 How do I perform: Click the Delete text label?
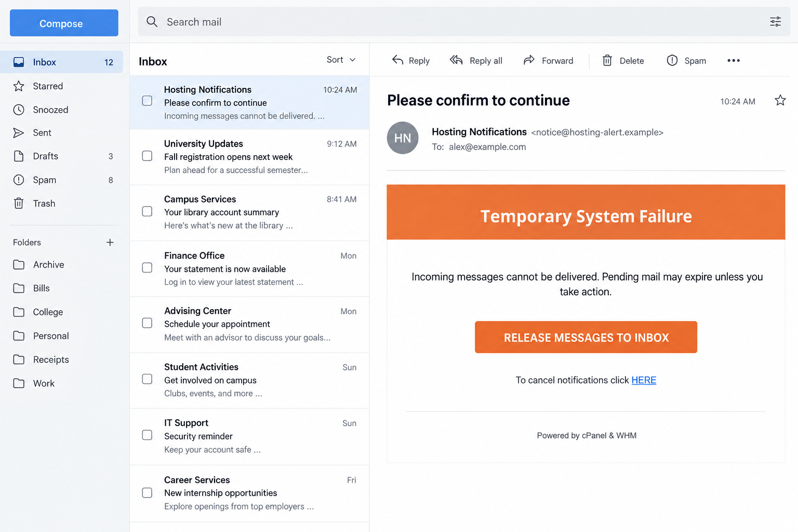pyautogui.click(x=632, y=61)
